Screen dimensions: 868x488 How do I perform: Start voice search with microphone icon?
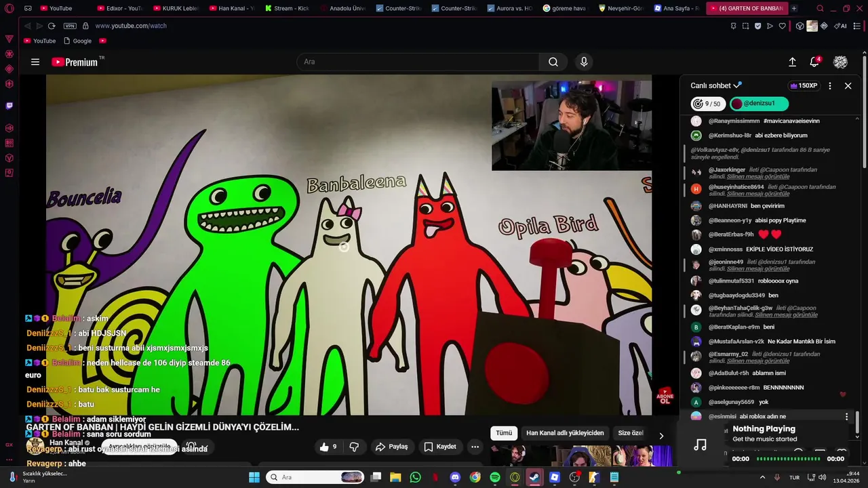[x=584, y=62]
